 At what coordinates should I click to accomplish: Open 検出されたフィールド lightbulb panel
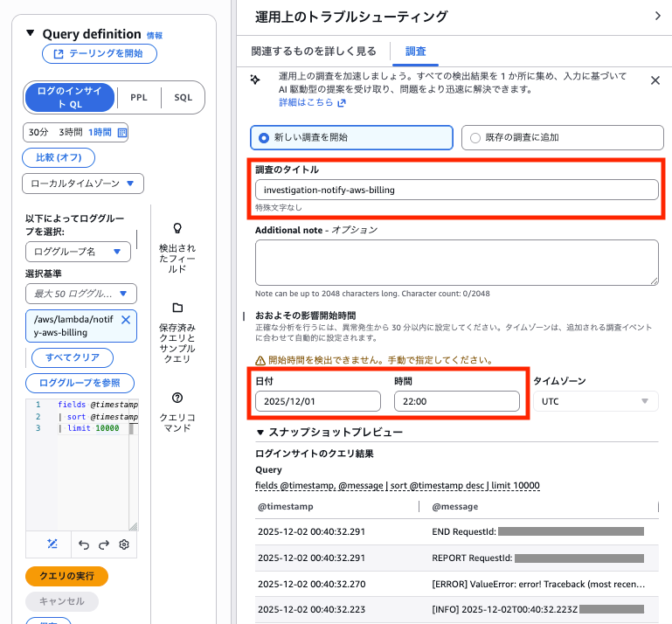(177, 248)
